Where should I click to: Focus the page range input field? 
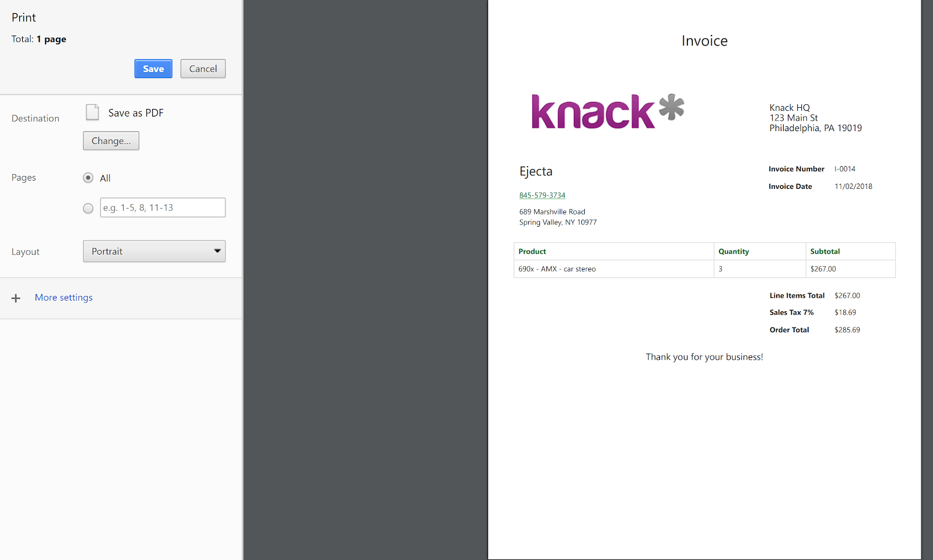click(x=163, y=207)
